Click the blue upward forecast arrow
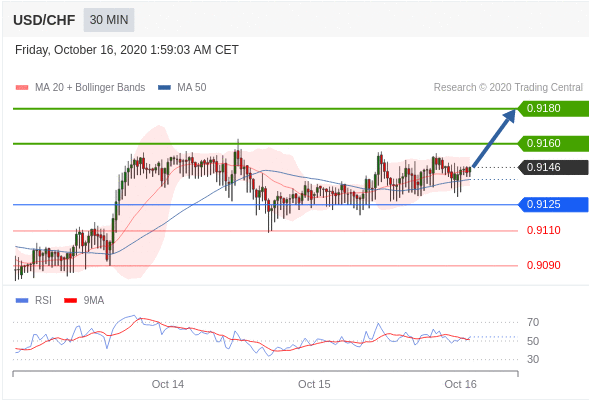Screen dimensions: 589x402 click(x=494, y=138)
